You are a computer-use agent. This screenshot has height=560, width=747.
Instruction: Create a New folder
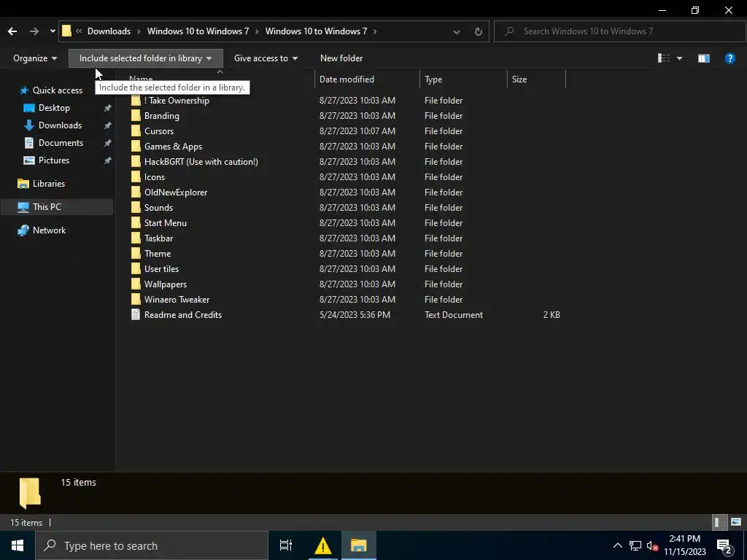(x=341, y=58)
